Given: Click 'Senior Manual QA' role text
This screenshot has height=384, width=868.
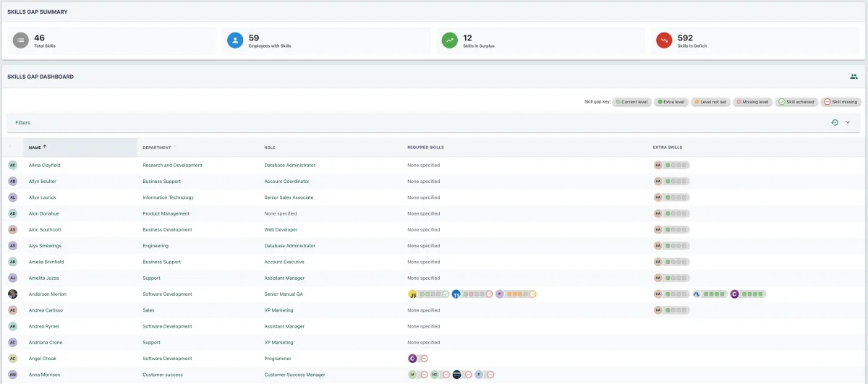Looking at the screenshot, I should coord(284,294).
